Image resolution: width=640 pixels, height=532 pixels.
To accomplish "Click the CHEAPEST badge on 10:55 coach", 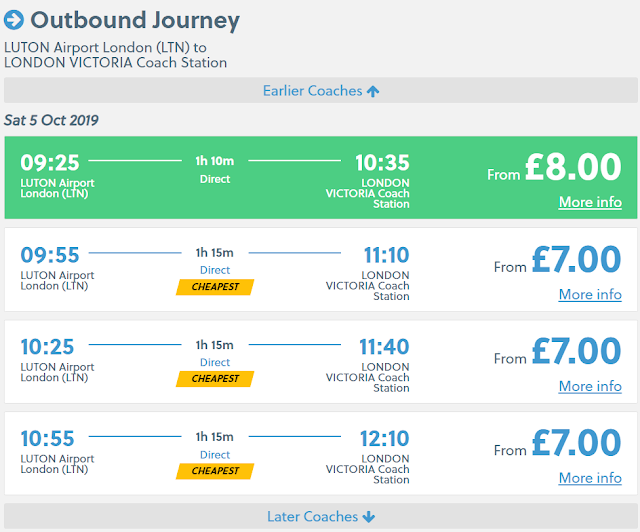I will (215, 471).
